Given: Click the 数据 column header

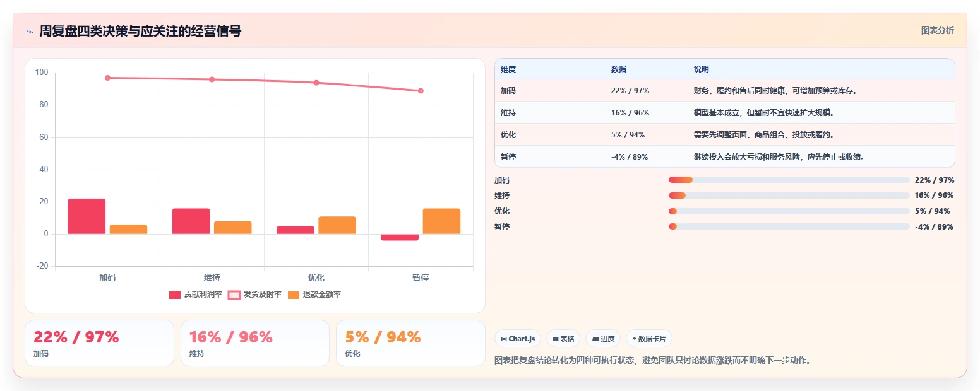Looking at the screenshot, I should (619, 69).
